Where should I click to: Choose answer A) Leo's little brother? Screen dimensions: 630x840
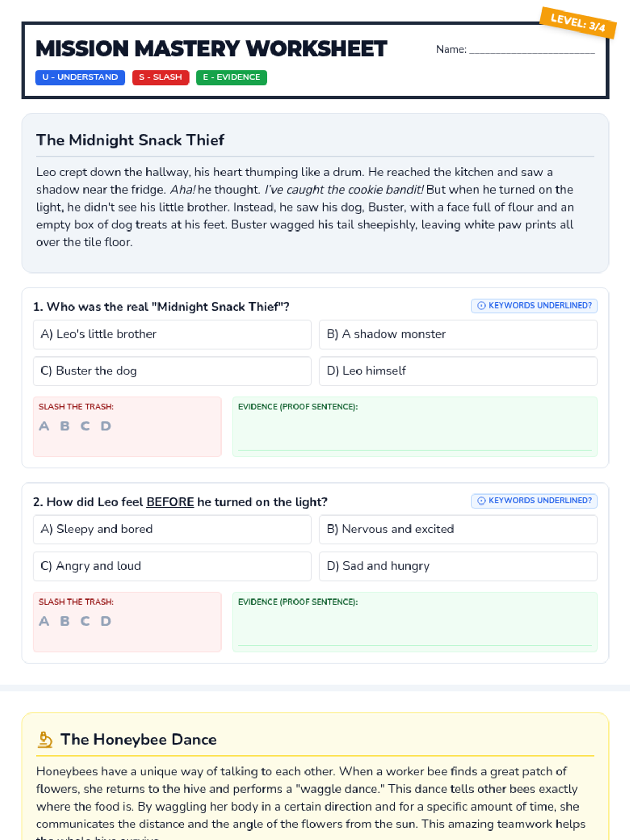172,334
